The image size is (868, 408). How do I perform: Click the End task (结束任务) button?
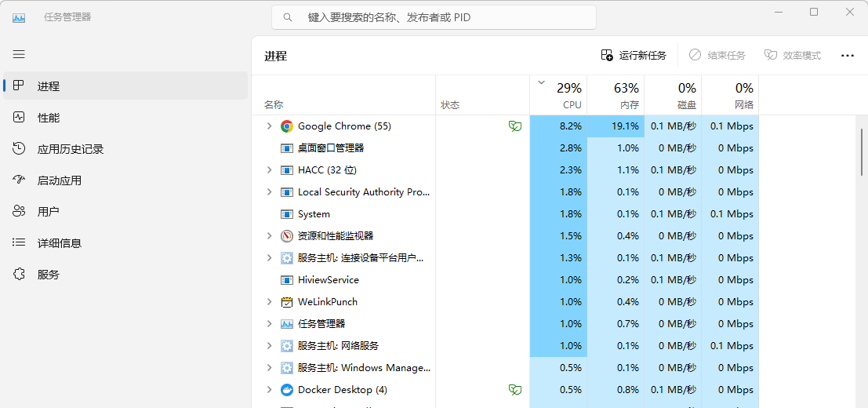click(717, 56)
